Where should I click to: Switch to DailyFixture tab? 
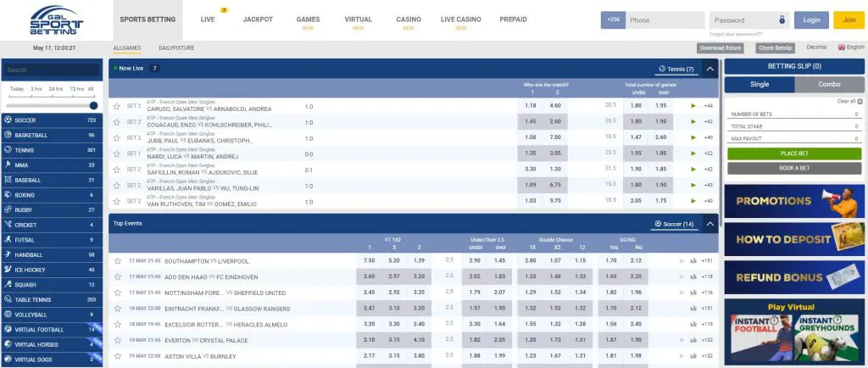click(176, 48)
